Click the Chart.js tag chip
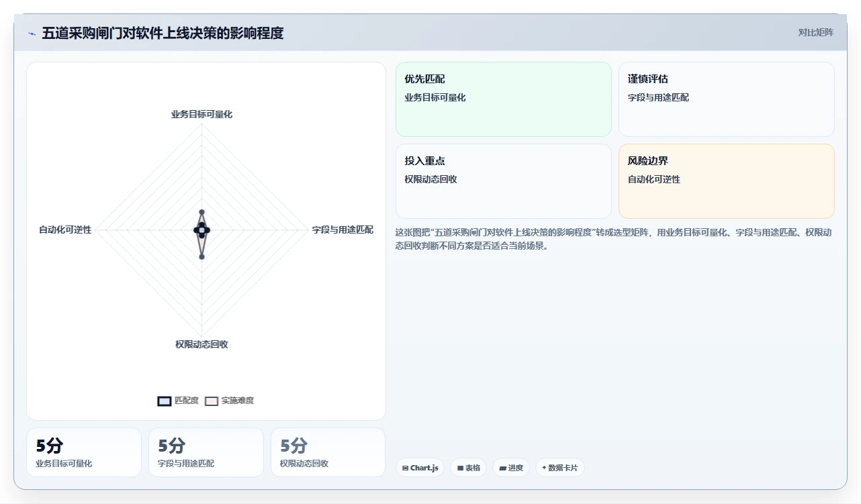 click(x=420, y=468)
